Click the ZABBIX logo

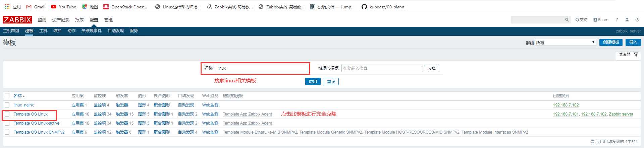pos(17,20)
